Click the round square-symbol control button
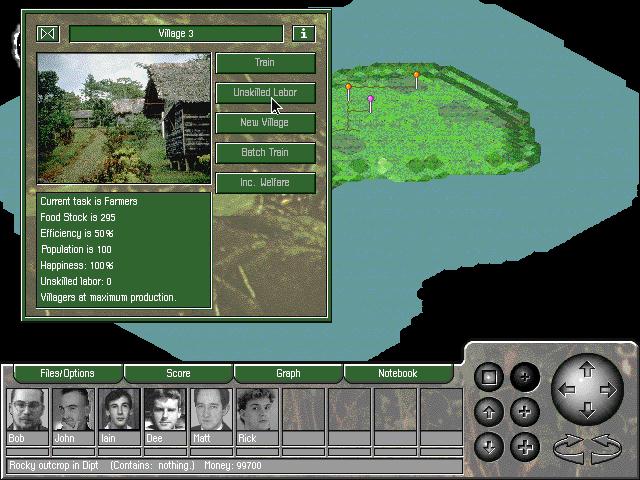This screenshot has height=480, width=640. pyautogui.click(x=489, y=377)
